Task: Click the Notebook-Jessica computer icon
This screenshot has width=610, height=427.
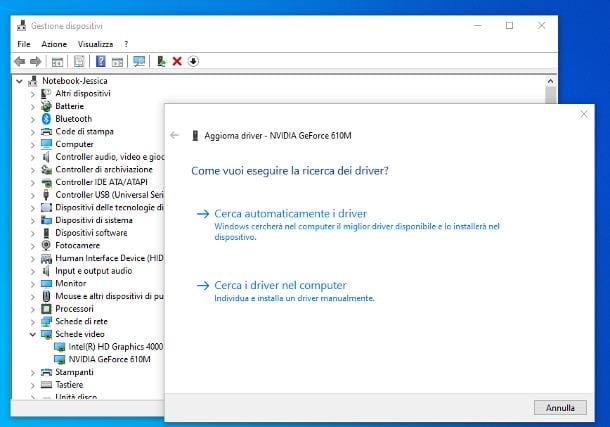Action: click(x=33, y=81)
